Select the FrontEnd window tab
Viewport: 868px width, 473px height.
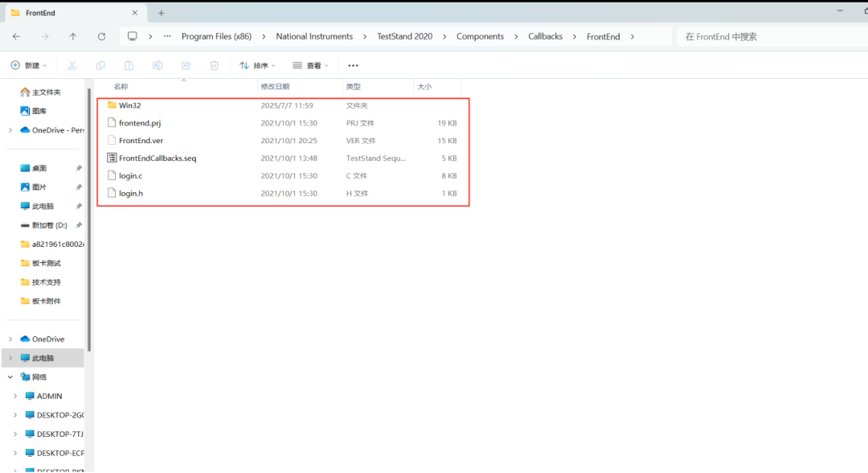coord(75,13)
